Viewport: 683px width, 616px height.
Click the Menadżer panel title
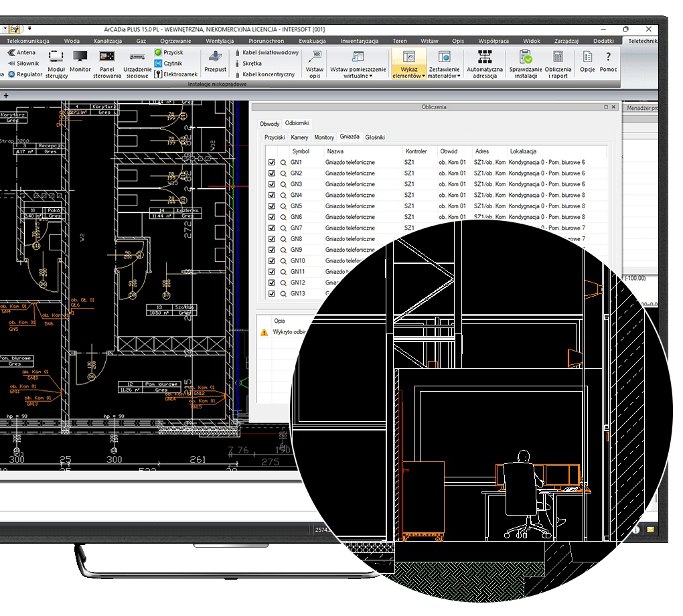point(642,108)
